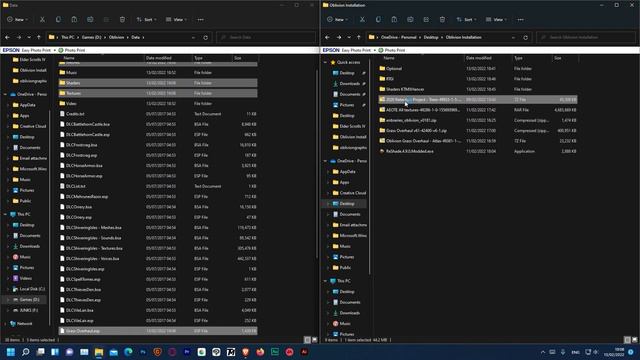The width and height of the screenshot is (640, 360).
Task: Click Rename icon in Oblivion Installation window
Action: 410,20
